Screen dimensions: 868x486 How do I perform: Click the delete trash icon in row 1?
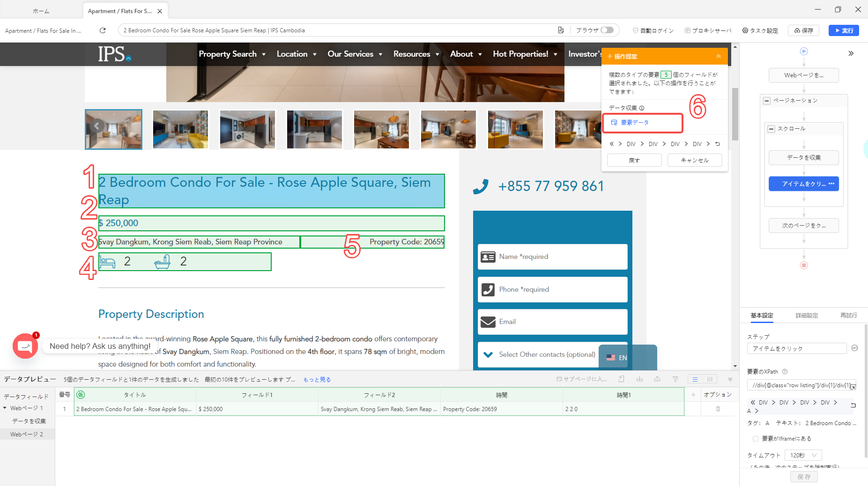tap(718, 409)
